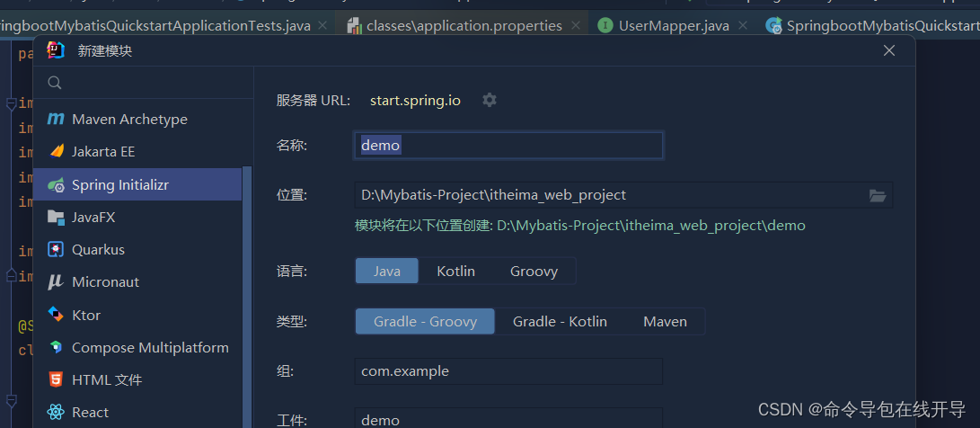Screen dimensions: 980x428
Task: Open server URL settings with the gear icon
Action: pos(490,100)
